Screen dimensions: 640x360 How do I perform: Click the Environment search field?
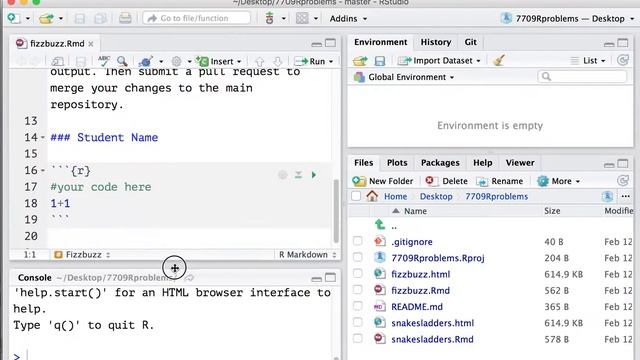pyautogui.click(x=582, y=77)
